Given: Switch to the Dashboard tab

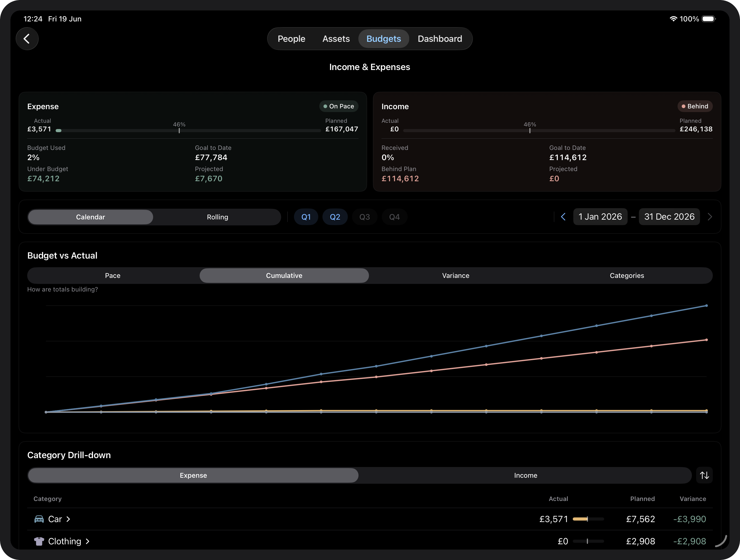Looking at the screenshot, I should tap(440, 39).
